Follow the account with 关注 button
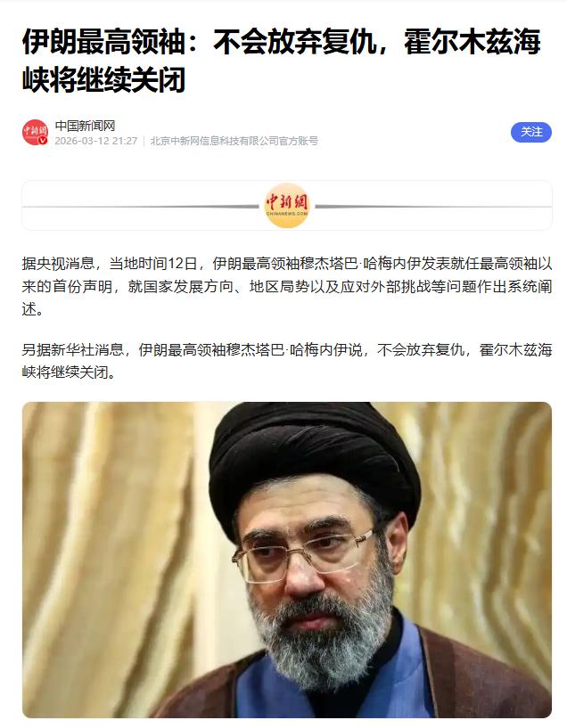Viewport: 567px width, 728px height. click(531, 132)
